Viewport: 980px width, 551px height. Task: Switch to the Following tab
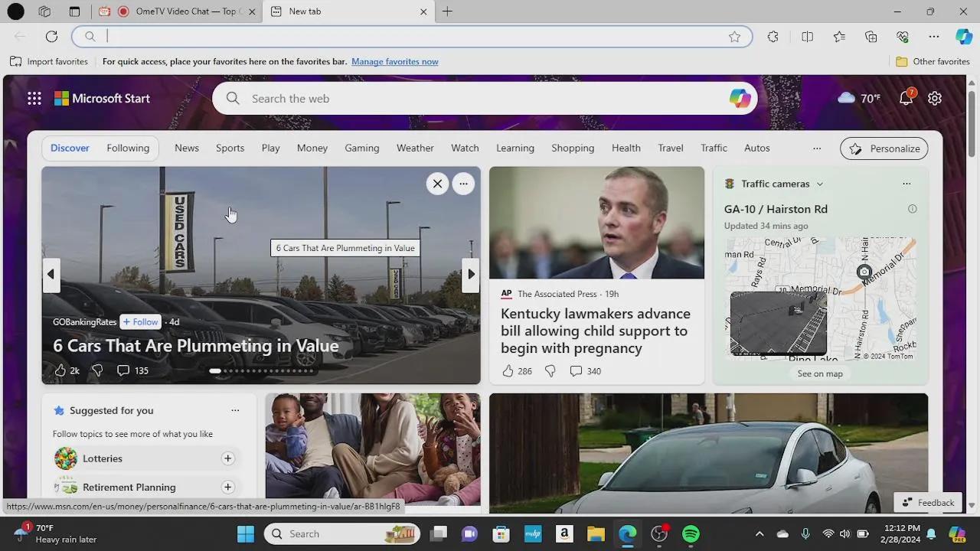tap(128, 148)
